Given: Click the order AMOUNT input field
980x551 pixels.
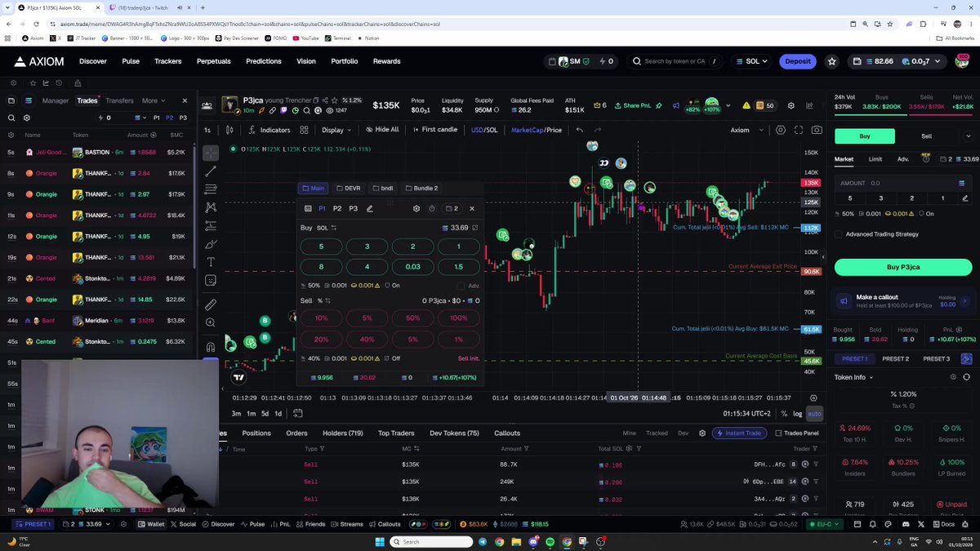Looking at the screenshot, I should click(x=903, y=183).
